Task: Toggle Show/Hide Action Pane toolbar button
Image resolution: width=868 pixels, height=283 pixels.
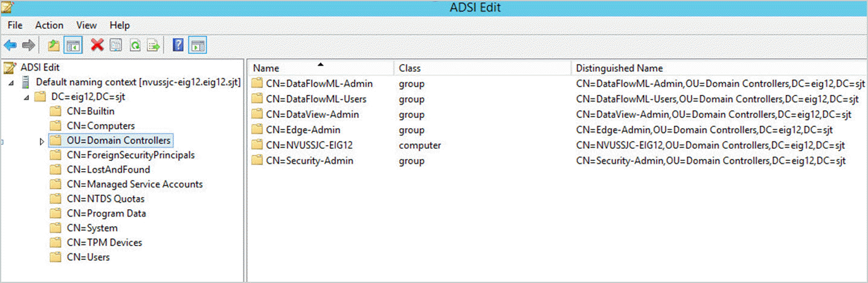Action: point(198,45)
